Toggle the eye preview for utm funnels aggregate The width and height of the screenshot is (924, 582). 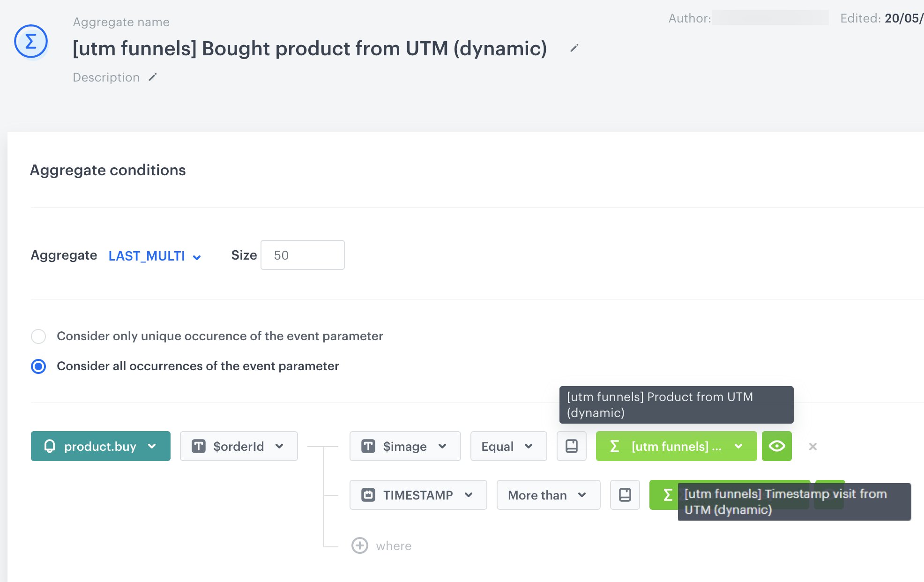(776, 446)
